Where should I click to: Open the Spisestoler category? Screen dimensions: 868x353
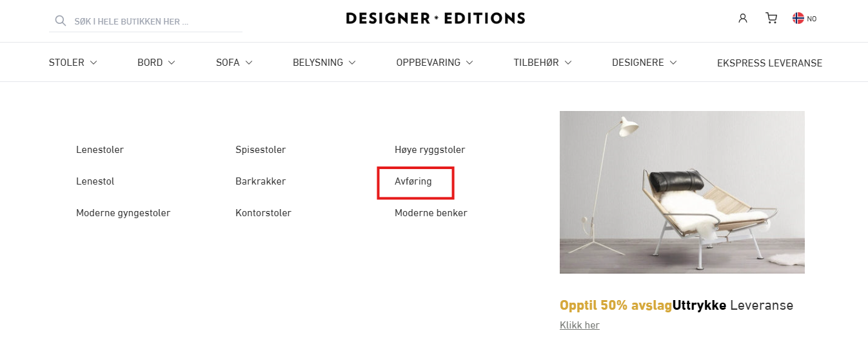261,150
